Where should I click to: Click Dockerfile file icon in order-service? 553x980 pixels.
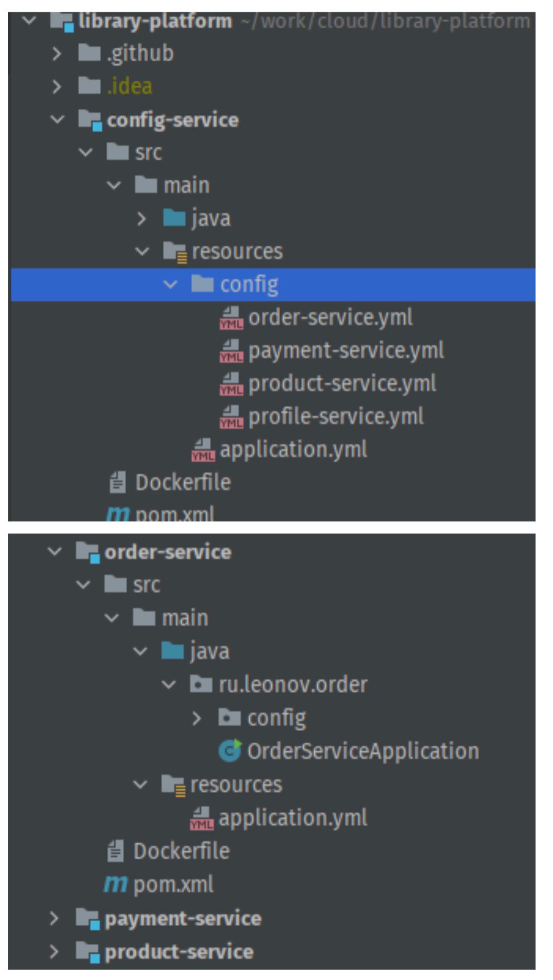click(116, 851)
